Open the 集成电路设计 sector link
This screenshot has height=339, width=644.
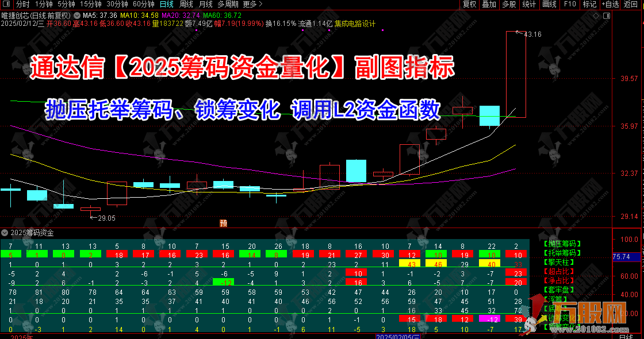click(355, 24)
